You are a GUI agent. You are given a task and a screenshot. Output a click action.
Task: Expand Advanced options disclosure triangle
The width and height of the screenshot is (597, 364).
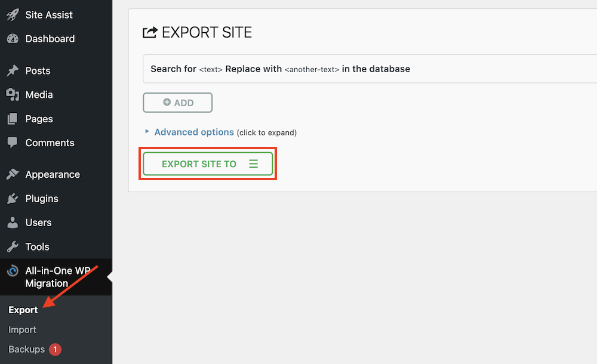147,131
